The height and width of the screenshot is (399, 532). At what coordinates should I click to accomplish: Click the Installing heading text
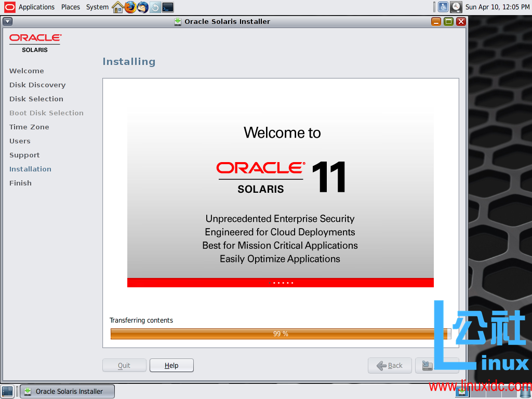coord(129,61)
